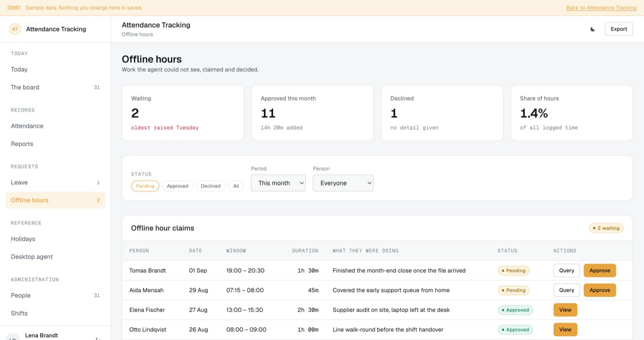The image size is (644, 340).
Task: Click the Approved this month card
Action: [313, 113]
